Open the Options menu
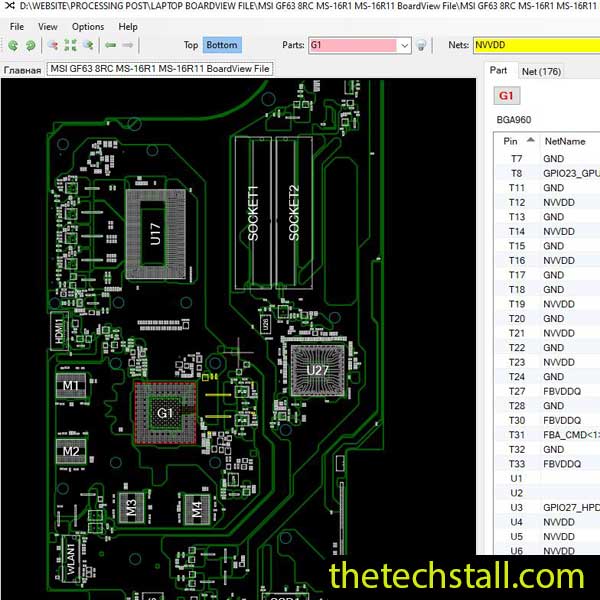 87,26
